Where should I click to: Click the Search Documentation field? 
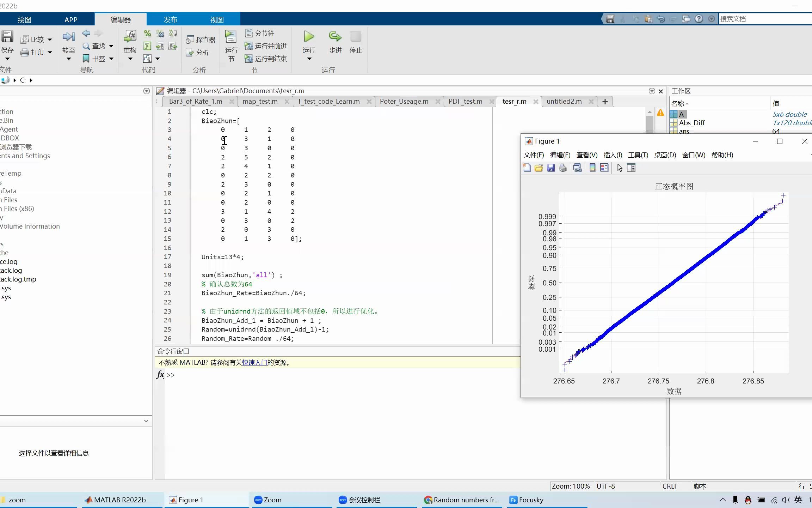765,19
